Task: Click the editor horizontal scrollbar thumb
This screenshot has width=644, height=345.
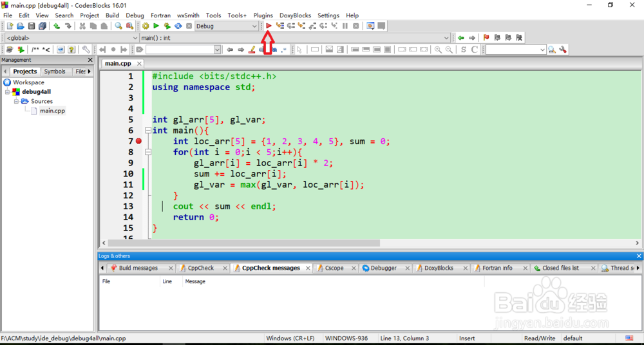Action: click(x=244, y=243)
